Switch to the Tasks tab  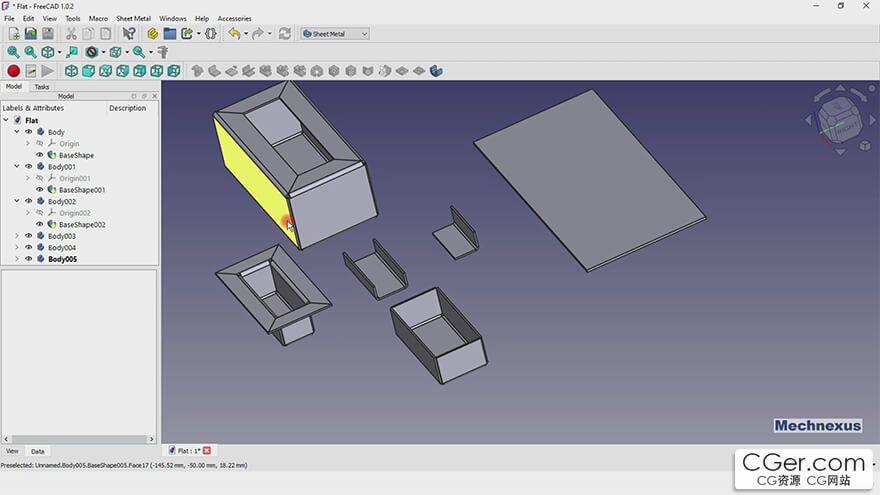tap(42, 87)
